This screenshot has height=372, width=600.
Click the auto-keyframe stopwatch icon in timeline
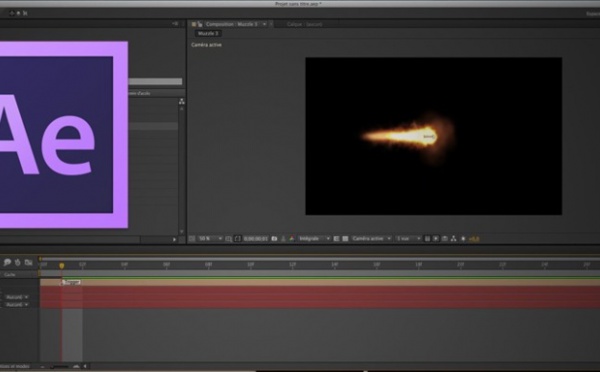[18, 262]
